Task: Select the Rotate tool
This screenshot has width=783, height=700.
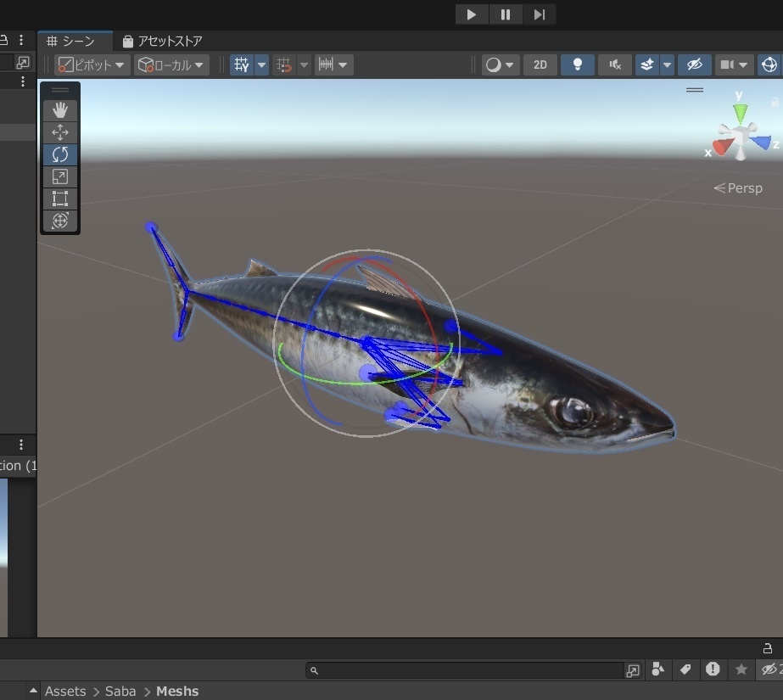Action: 60,154
